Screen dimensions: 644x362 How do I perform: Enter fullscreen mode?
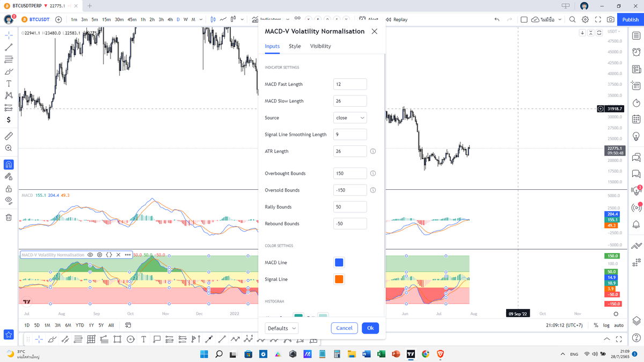[598, 19]
